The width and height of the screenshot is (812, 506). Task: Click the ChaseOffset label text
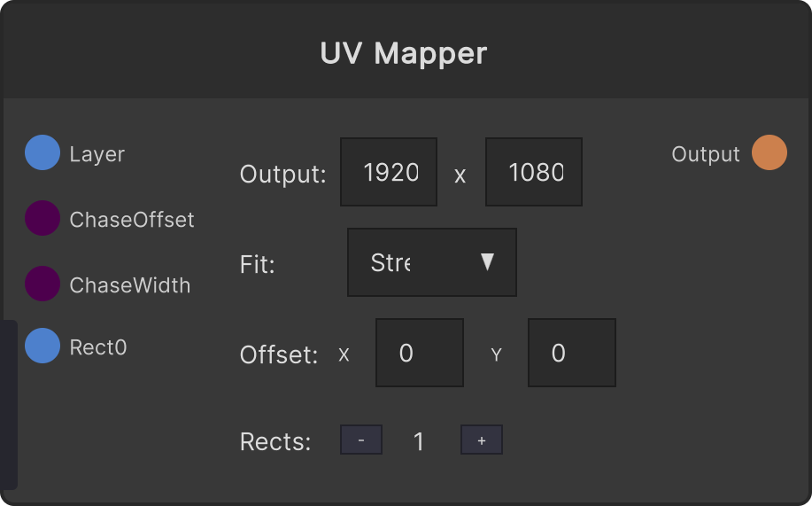132,220
